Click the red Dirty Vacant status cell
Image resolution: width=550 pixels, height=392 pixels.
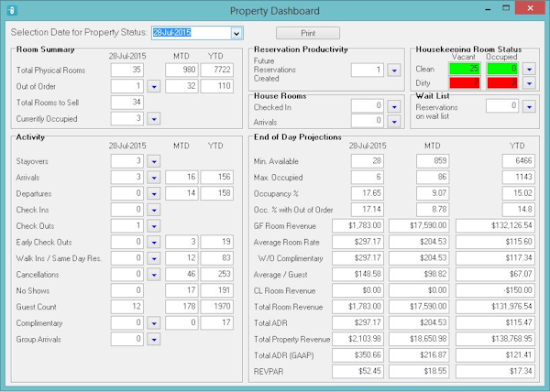(x=464, y=82)
